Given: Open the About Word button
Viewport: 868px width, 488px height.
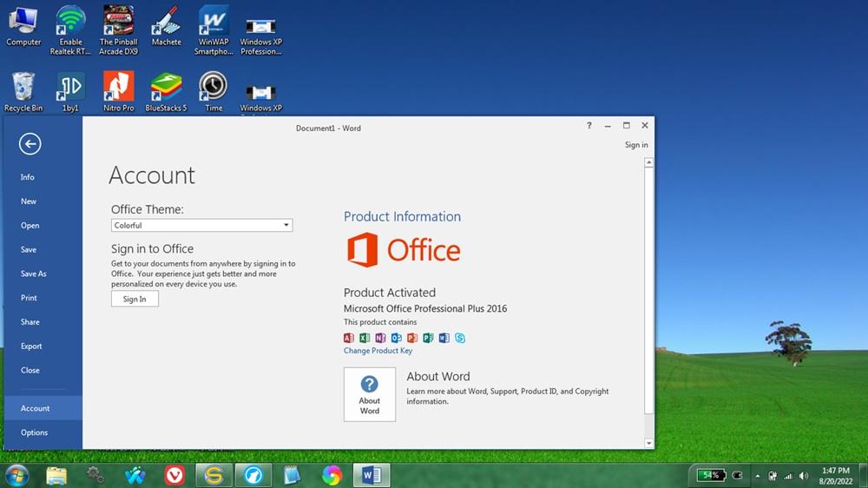Looking at the screenshot, I should coord(370,394).
